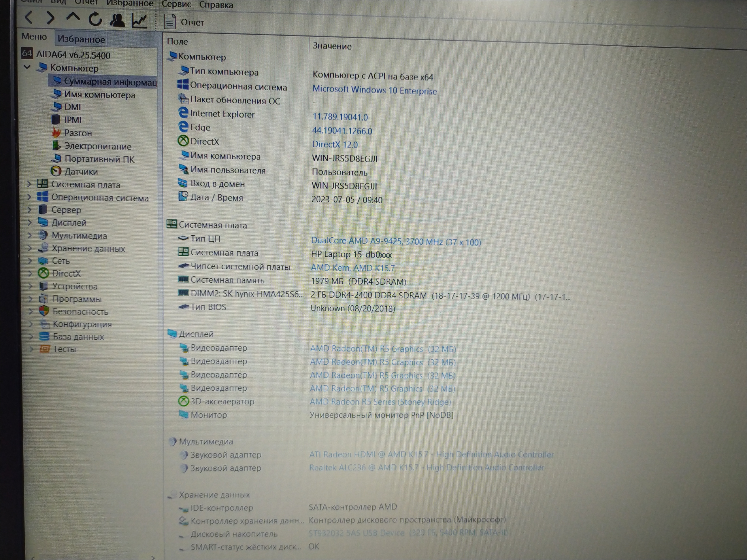The image size is (747, 560).
Task: Open the AMD Kern, AMD K15.7 link
Action: (352, 268)
